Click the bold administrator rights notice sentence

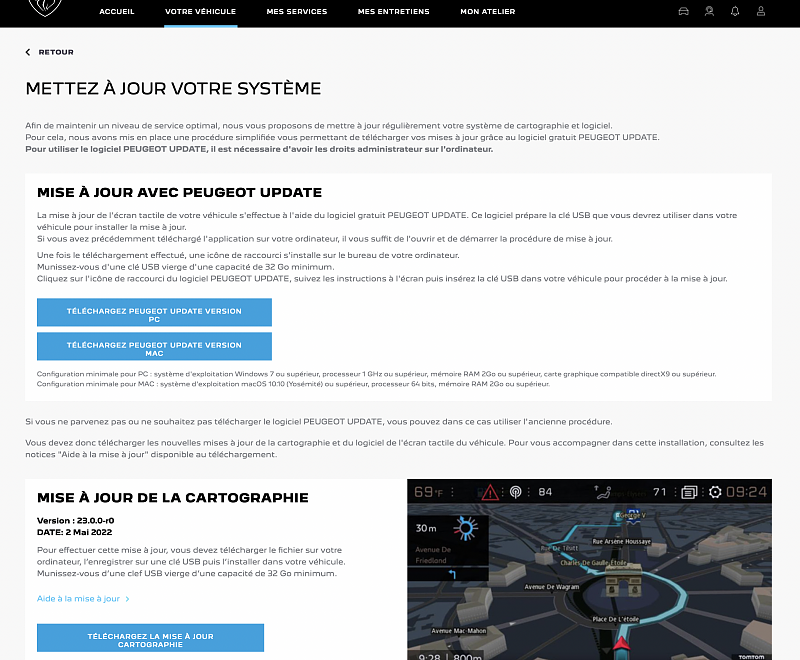[x=259, y=149]
